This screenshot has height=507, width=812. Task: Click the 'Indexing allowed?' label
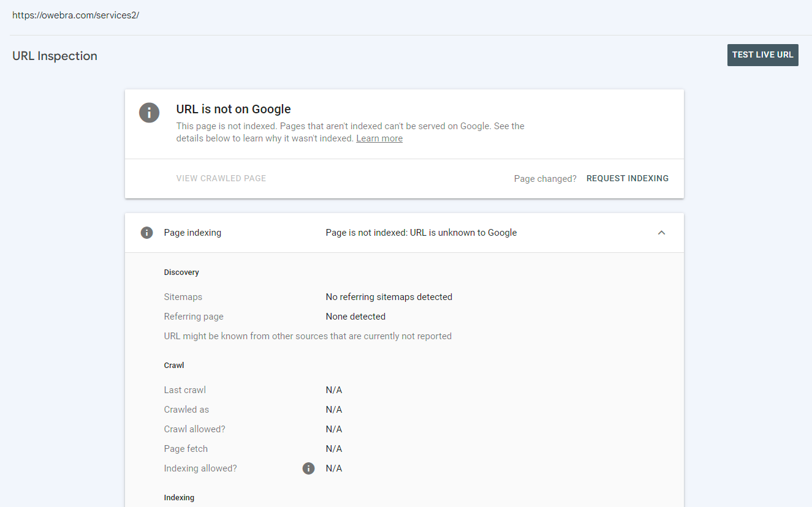[x=200, y=468]
